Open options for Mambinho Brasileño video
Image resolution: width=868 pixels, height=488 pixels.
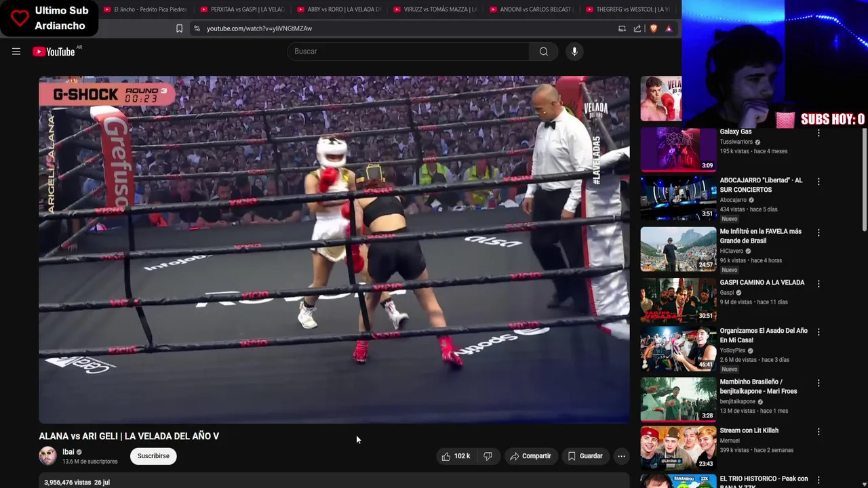[818, 383]
